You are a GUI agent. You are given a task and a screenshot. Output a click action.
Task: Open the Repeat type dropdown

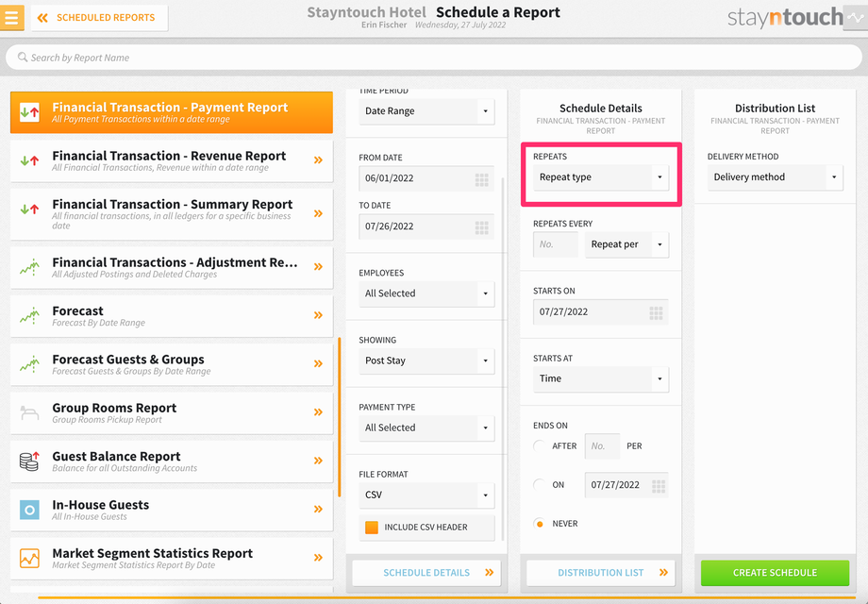pyautogui.click(x=601, y=177)
